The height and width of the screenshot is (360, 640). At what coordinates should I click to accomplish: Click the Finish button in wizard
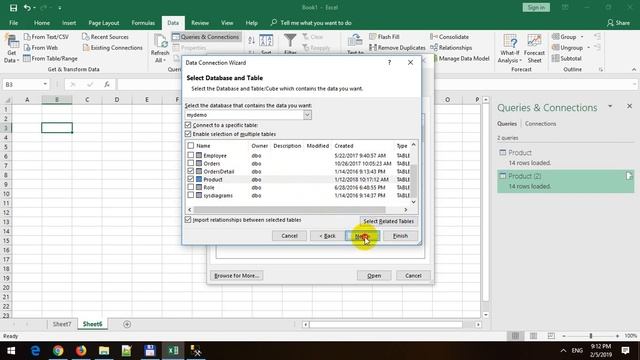tap(400, 236)
